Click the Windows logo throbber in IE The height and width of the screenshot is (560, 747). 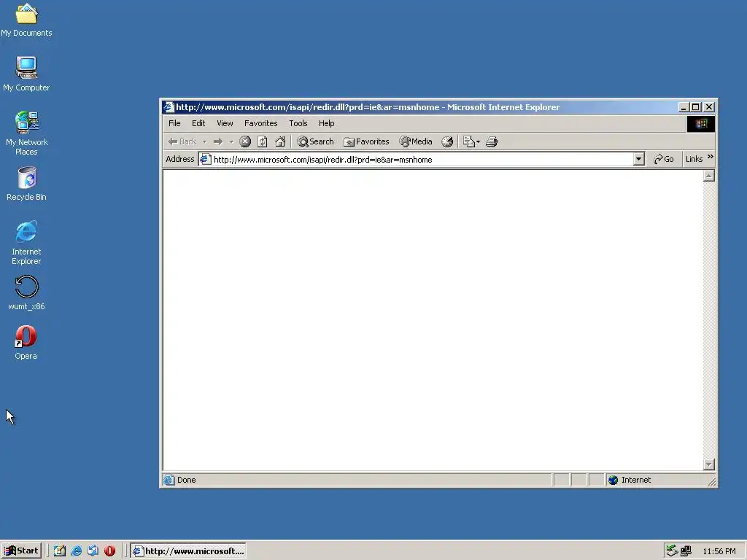click(701, 124)
